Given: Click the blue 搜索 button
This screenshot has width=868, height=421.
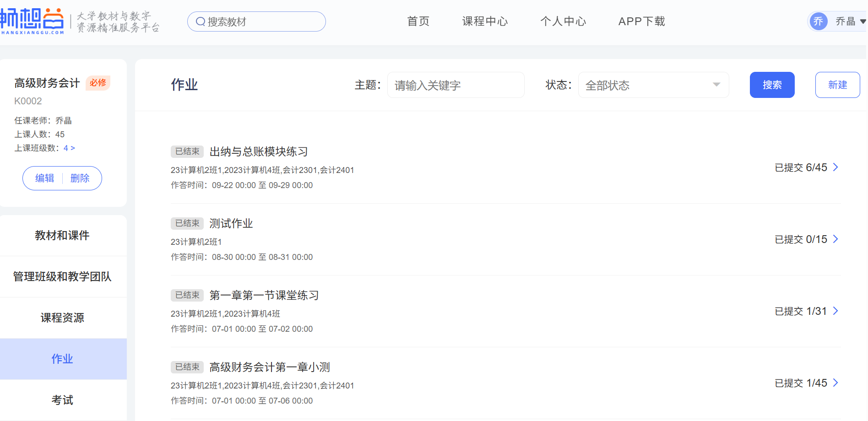Looking at the screenshot, I should [x=772, y=85].
